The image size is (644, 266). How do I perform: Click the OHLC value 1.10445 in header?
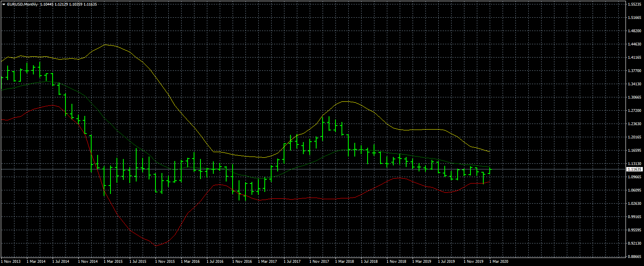coord(47,4)
